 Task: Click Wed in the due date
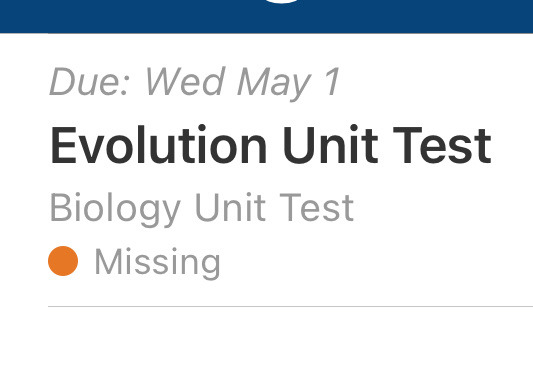click(x=186, y=82)
